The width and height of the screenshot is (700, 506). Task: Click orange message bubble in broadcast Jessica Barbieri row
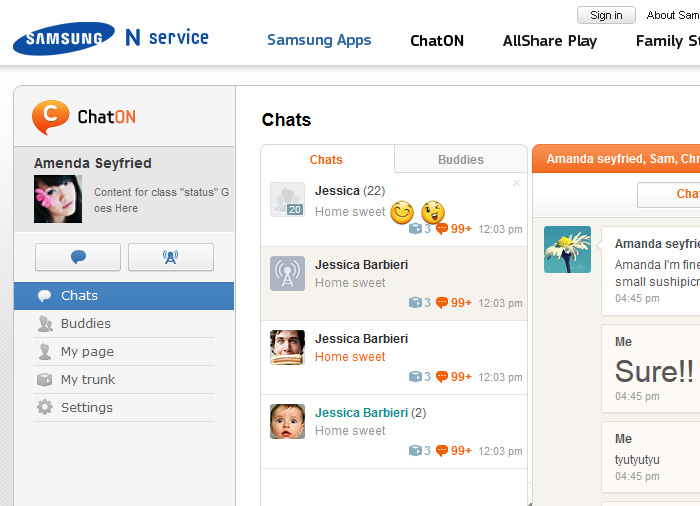pyautogui.click(x=442, y=303)
